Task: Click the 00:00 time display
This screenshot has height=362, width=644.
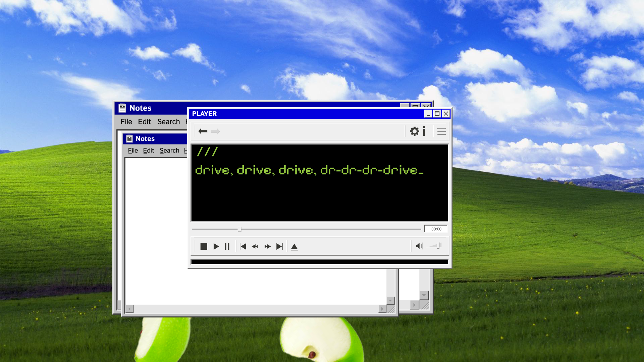Action: pos(436,229)
